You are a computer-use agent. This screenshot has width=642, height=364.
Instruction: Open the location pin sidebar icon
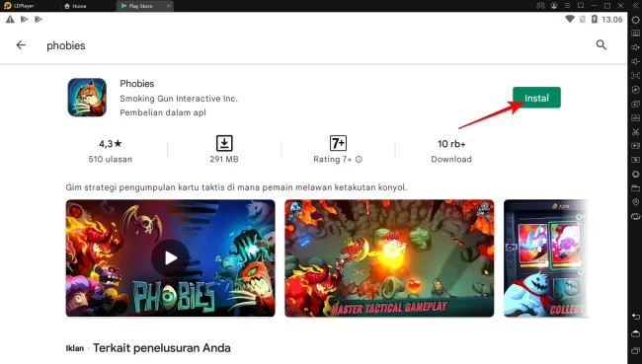tap(635, 202)
